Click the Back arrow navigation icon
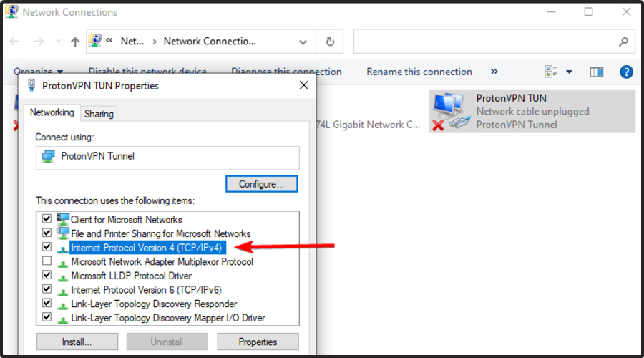This screenshot has height=358, width=644. (14, 42)
